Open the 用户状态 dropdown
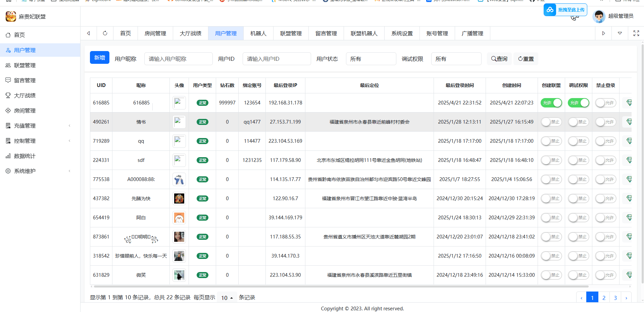 click(371, 59)
